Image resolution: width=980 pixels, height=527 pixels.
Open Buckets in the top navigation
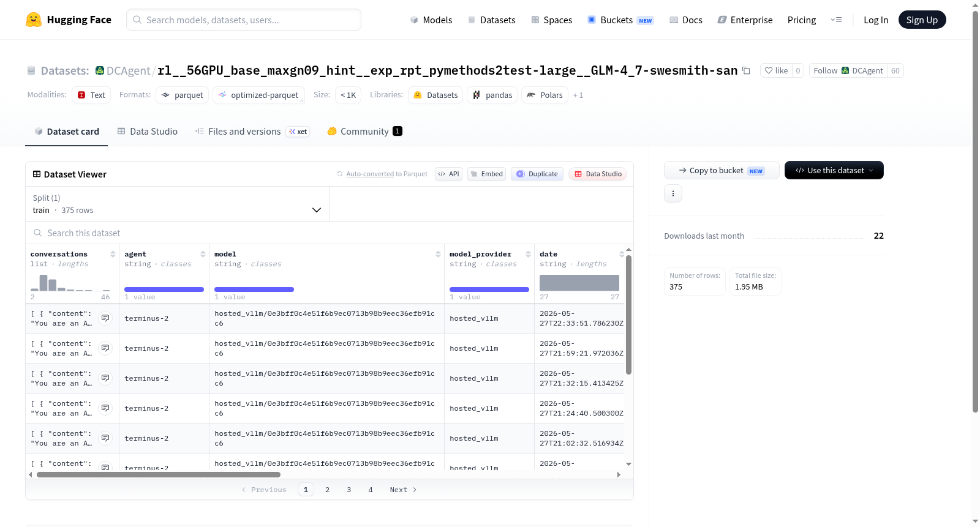click(x=620, y=20)
